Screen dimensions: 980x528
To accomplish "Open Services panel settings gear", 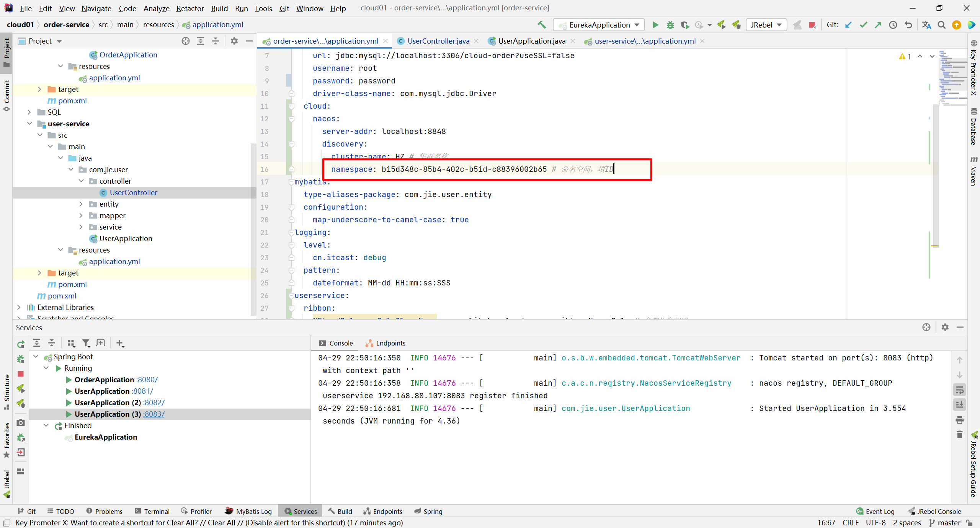I will pyautogui.click(x=945, y=327).
